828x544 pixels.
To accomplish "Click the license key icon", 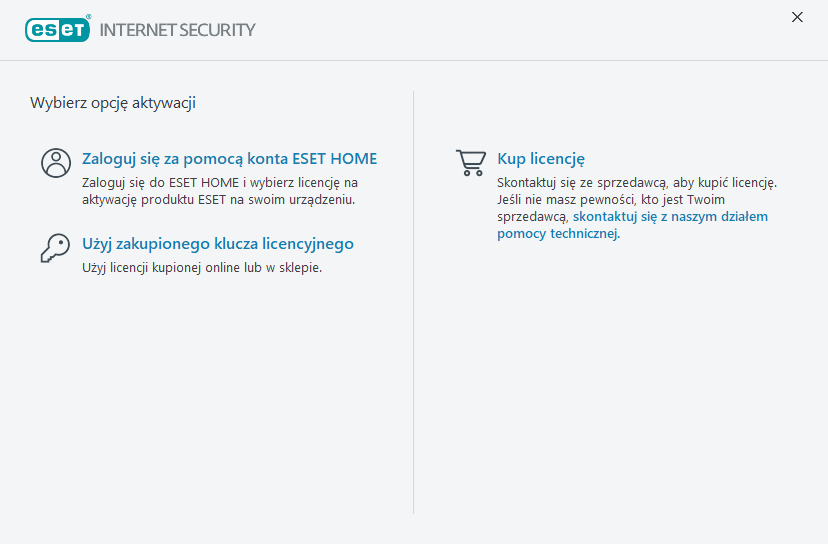I will point(55,248).
